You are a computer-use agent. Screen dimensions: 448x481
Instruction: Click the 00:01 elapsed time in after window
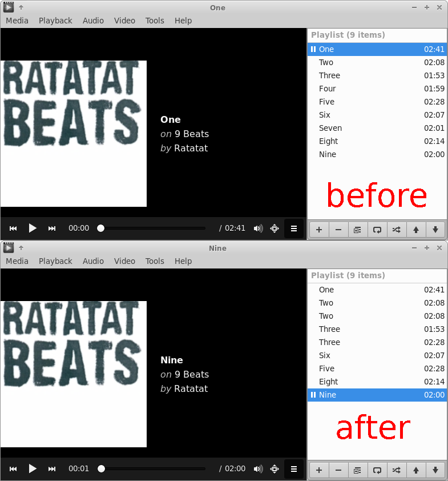[79, 469]
